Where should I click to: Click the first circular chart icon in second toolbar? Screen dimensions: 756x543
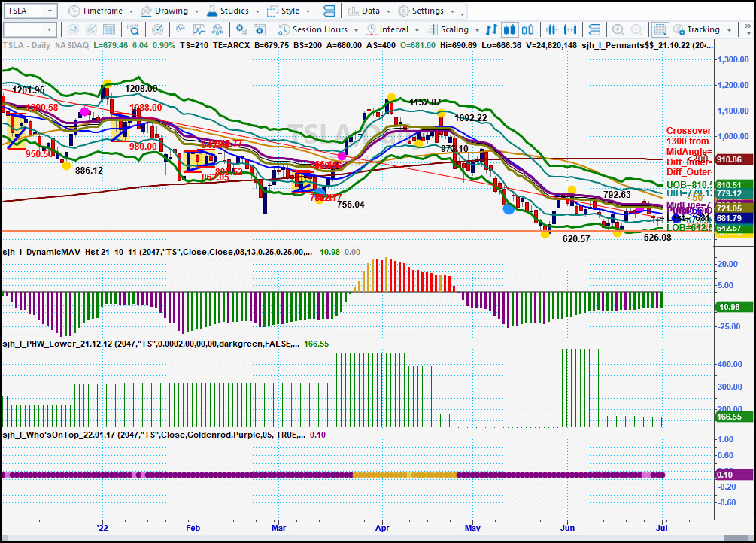click(x=73, y=30)
